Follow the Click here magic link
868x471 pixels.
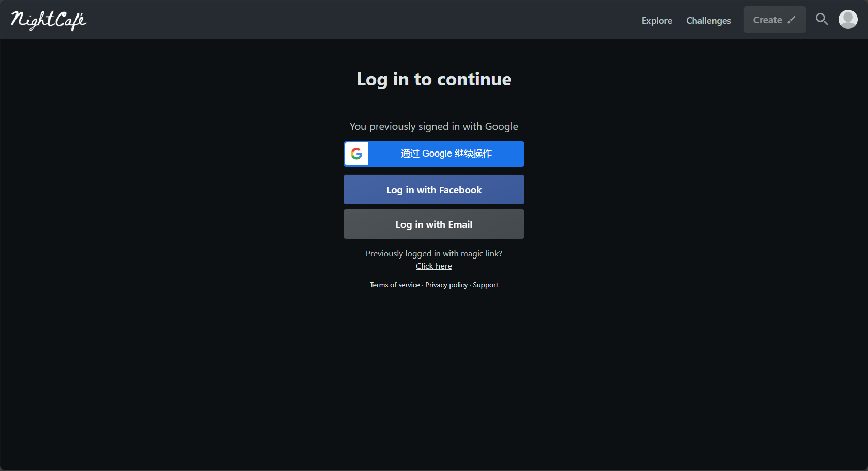coord(434,266)
